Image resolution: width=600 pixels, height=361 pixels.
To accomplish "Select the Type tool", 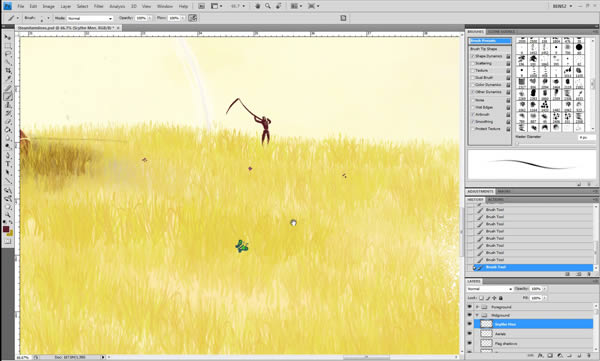I will tap(8, 164).
